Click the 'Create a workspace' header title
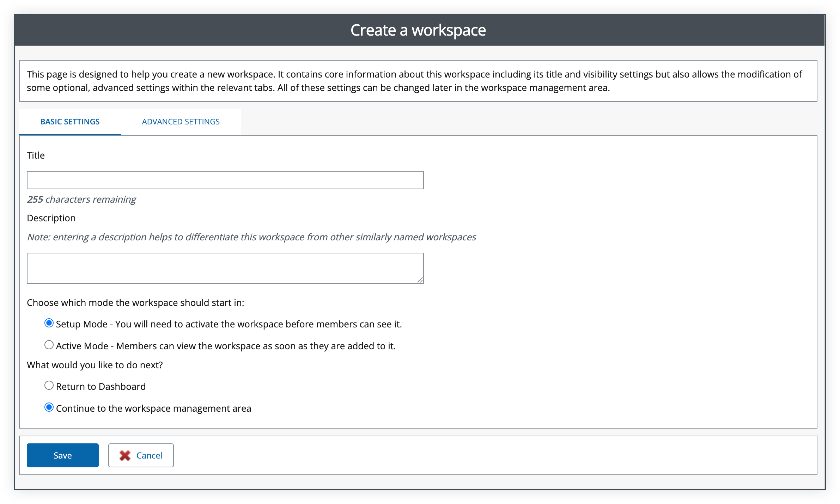840x504 pixels. pos(418,30)
